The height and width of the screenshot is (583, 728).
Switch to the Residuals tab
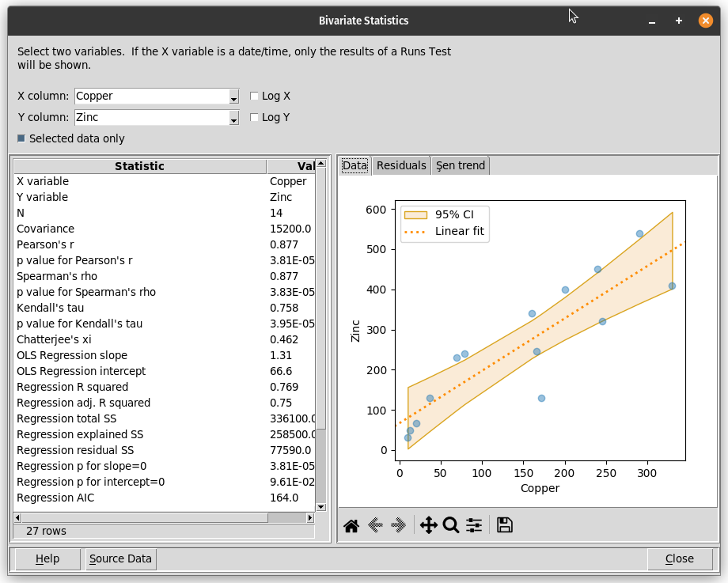pyautogui.click(x=401, y=165)
